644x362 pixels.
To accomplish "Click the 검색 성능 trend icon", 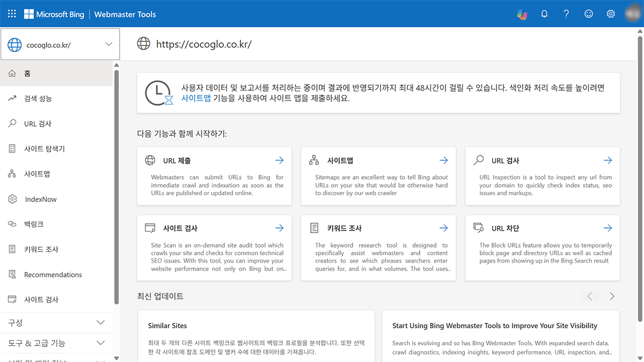I will (x=12, y=98).
